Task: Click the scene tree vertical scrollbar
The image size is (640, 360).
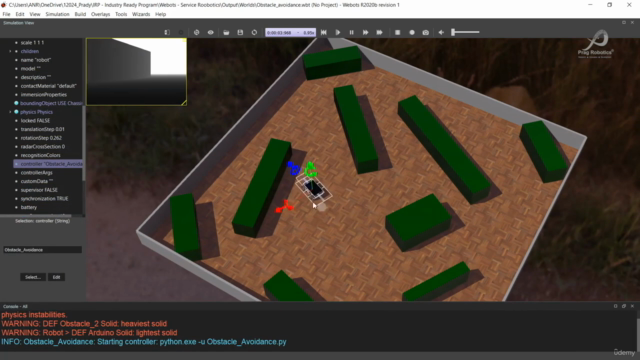Action: [x=84, y=143]
